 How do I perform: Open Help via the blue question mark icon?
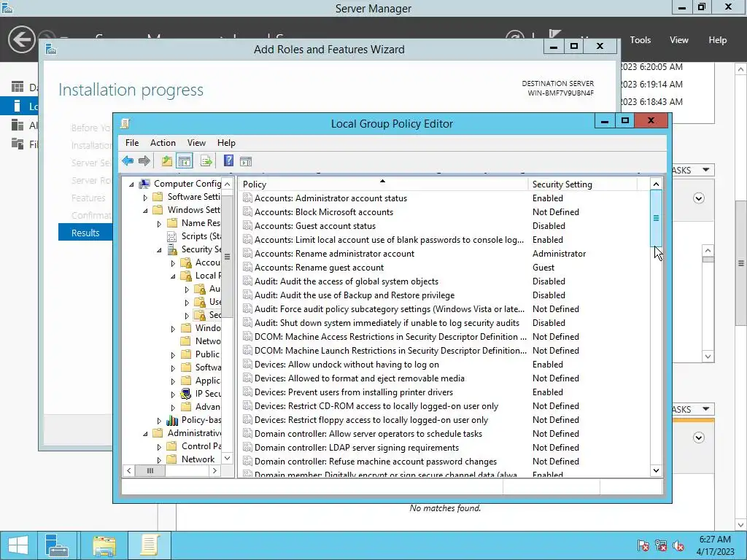(228, 161)
